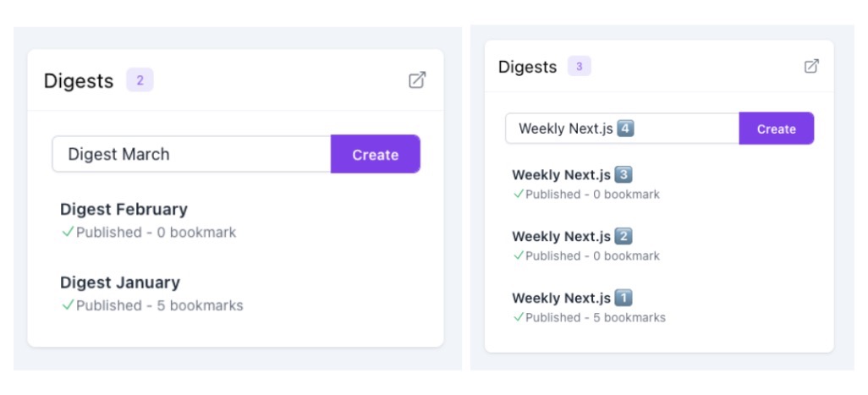The image size is (868, 395).
Task: Click Create beside the Weekly Next.js field
Action: (x=776, y=129)
